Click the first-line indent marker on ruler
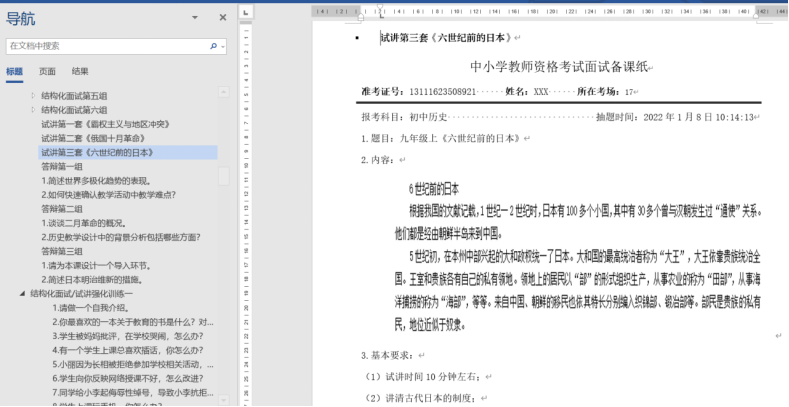Viewport: 789px width, 407px height. [x=382, y=8]
